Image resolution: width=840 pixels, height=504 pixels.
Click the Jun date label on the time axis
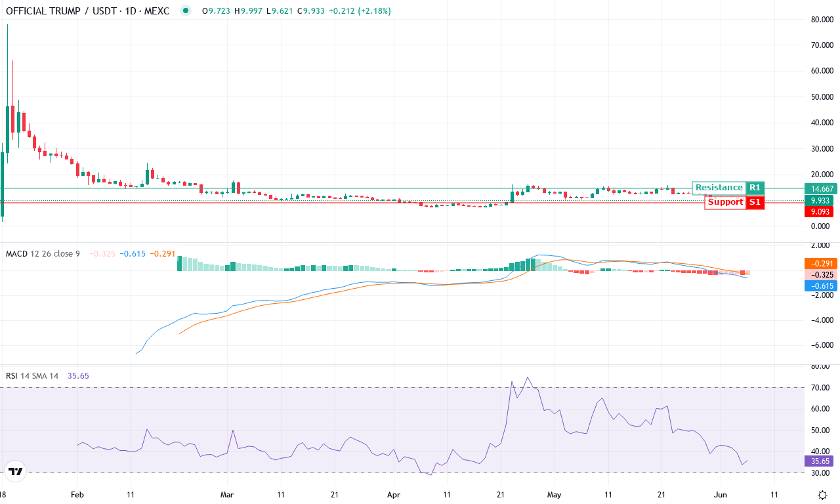[720, 494]
